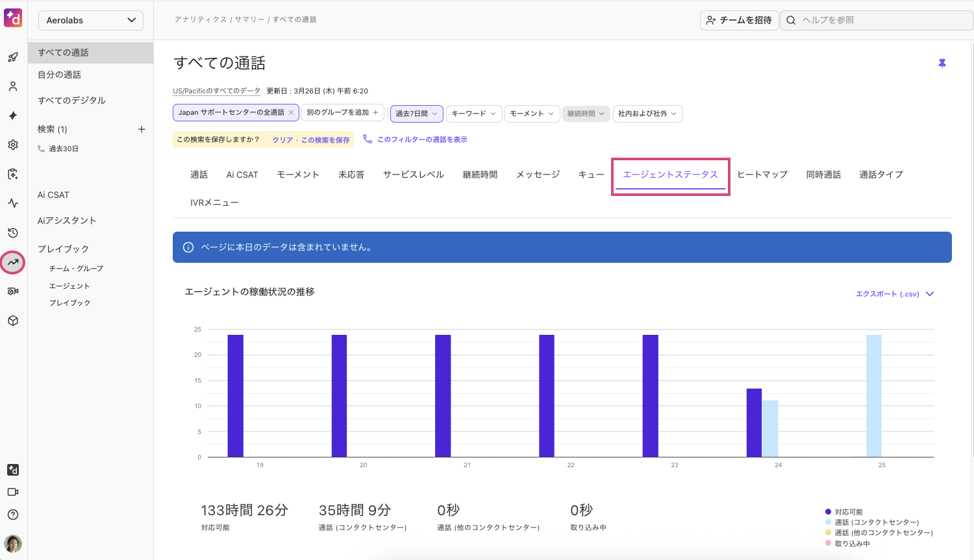Remove the Japan サポートセンターの全通話 filter chip
974x560 pixels.
pyautogui.click(x=292, y=113)
